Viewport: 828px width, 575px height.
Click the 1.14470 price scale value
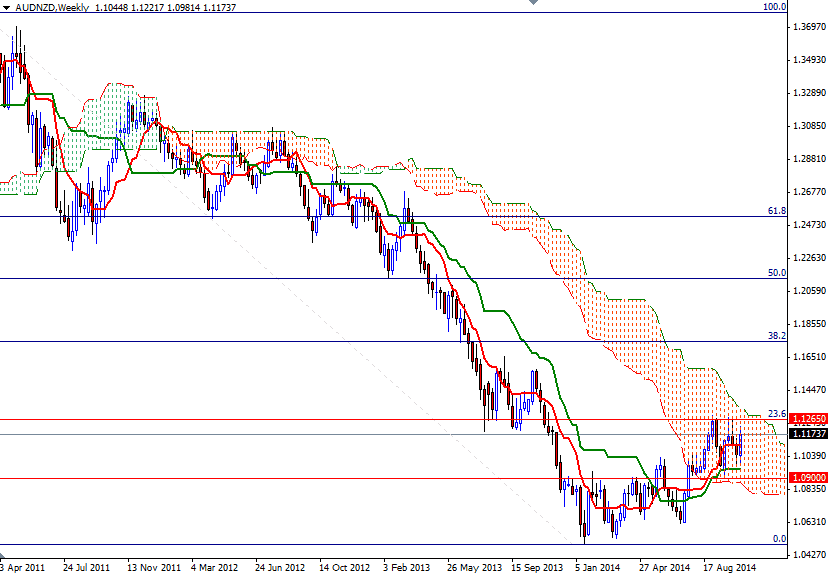(809, 390)
